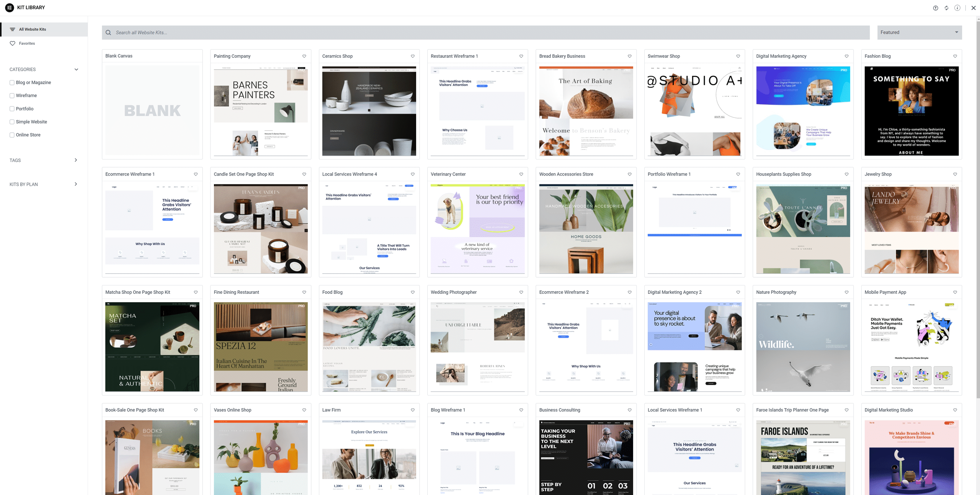The width and height of the screenshot is (980, 495).
Task: Open the Bread Bakery Business kit title
Action: (x=562, y=56)
